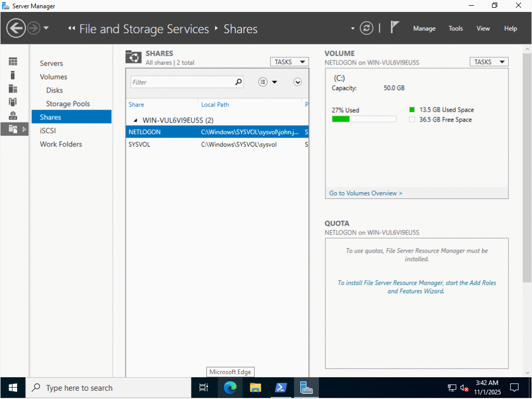Collapse the WIN-VUL6VI9EU5S share group
The image size is (532, 399).
coord(136,120)
